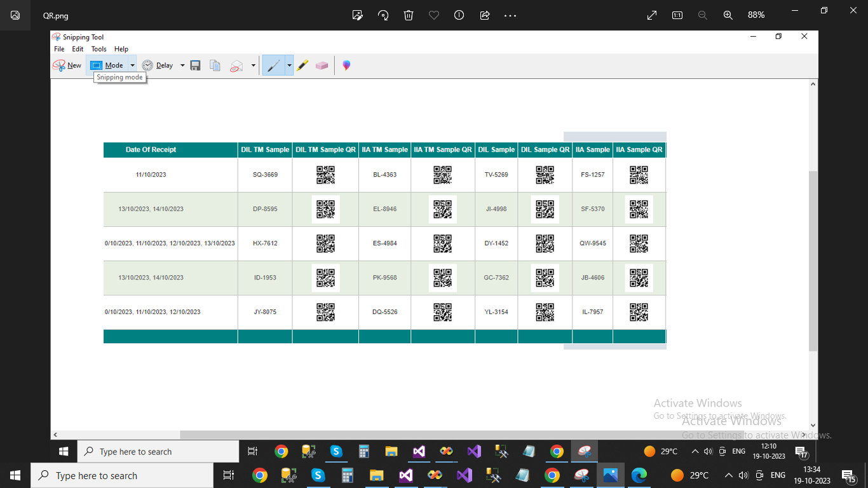Open Skype from taskbar showing 13:34
The height and width of the screenshot is (488, 868).
[x=318, y=475]
